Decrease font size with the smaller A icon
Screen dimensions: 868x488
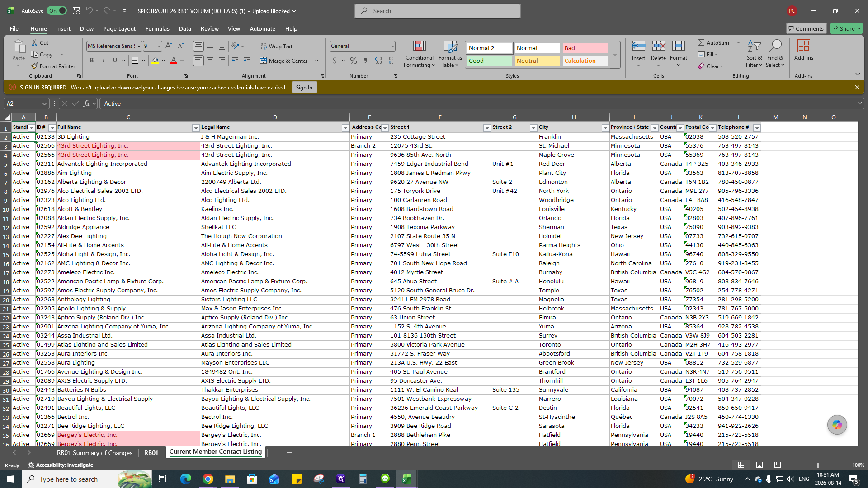click(x=180, y=46)
